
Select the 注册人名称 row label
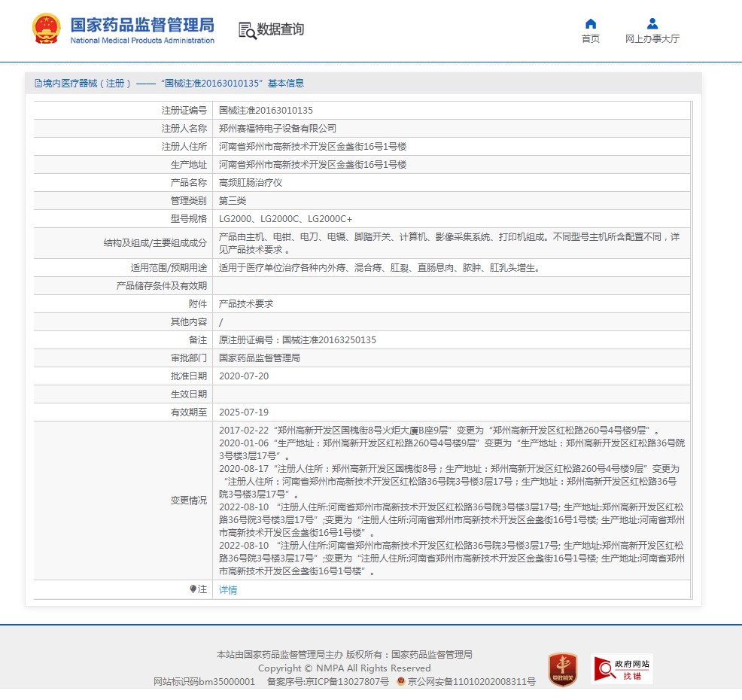pyautogui.click(x=184, y=128)
